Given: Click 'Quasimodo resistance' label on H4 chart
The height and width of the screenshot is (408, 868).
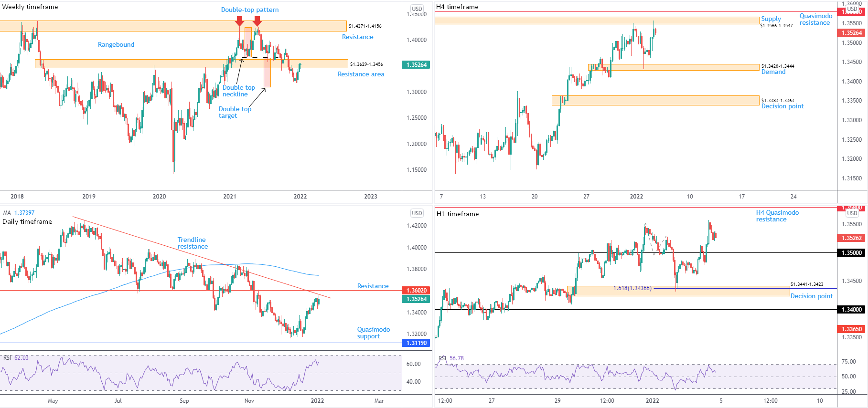Looking at the screenshot, I should click(816, 19).
